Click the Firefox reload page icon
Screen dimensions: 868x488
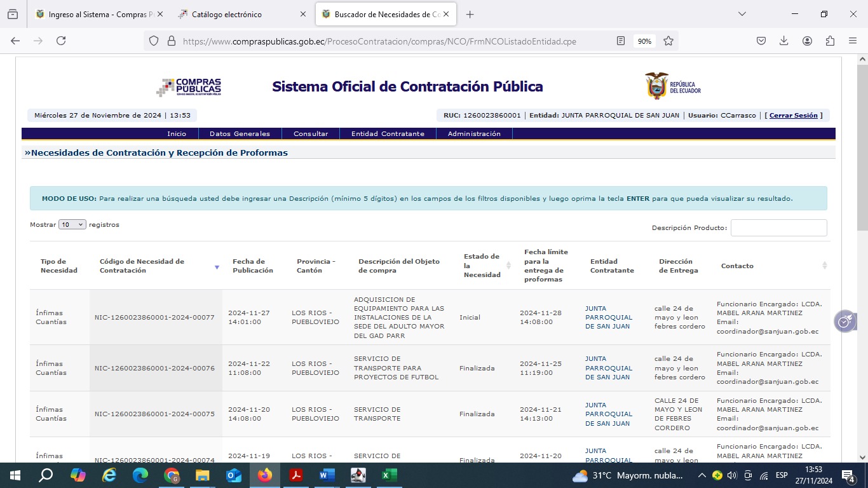point(61,41)
